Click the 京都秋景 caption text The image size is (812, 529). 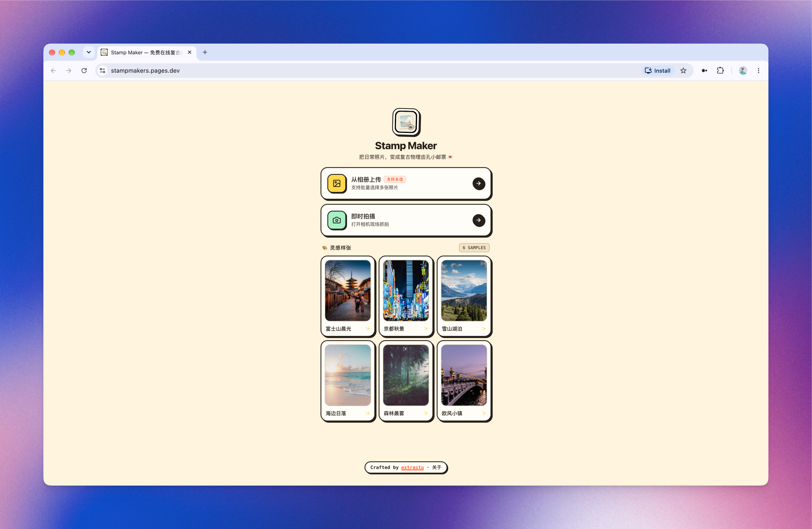coord(394,329)
